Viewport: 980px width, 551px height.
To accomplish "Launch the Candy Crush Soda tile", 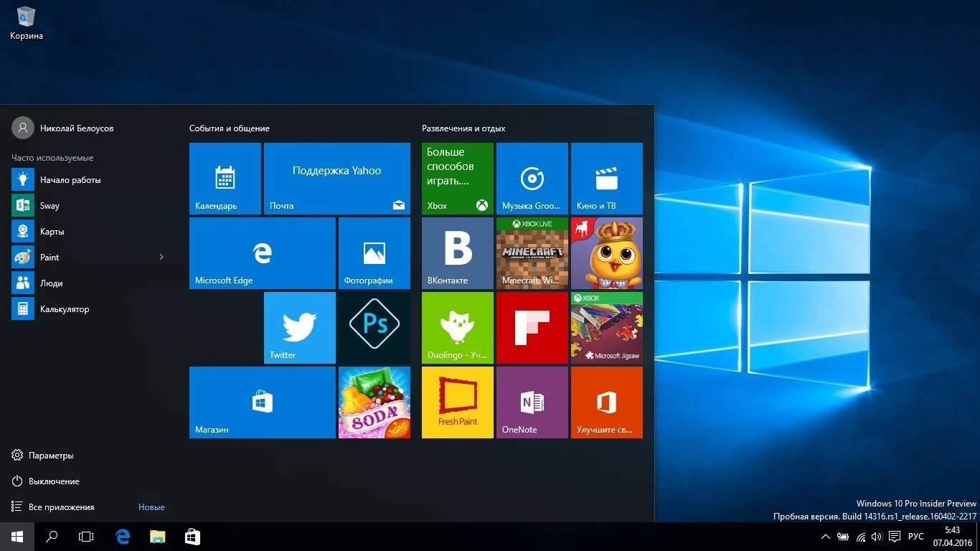I will click(x=374, y=402).
